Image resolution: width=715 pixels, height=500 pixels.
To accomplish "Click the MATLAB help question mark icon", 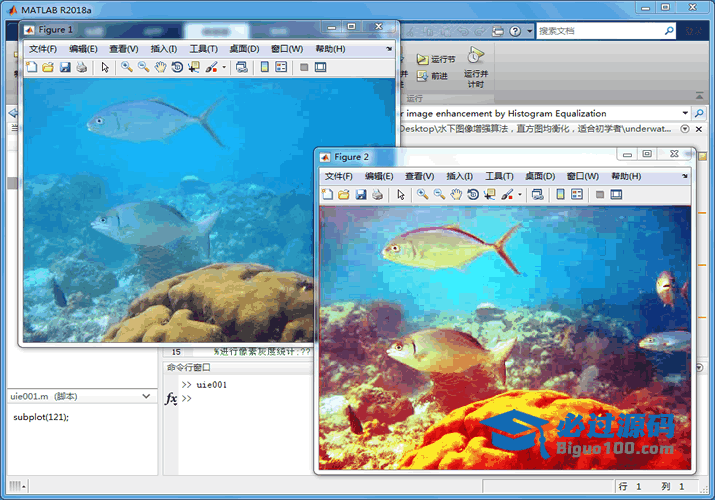I will [514, 31].
